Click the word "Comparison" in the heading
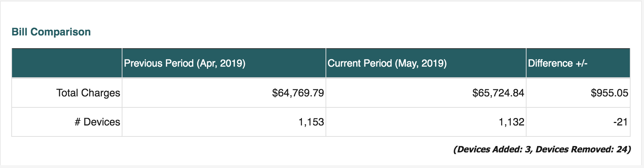The height and width of the screenshot is (168, 644). [x=61, y=32]
